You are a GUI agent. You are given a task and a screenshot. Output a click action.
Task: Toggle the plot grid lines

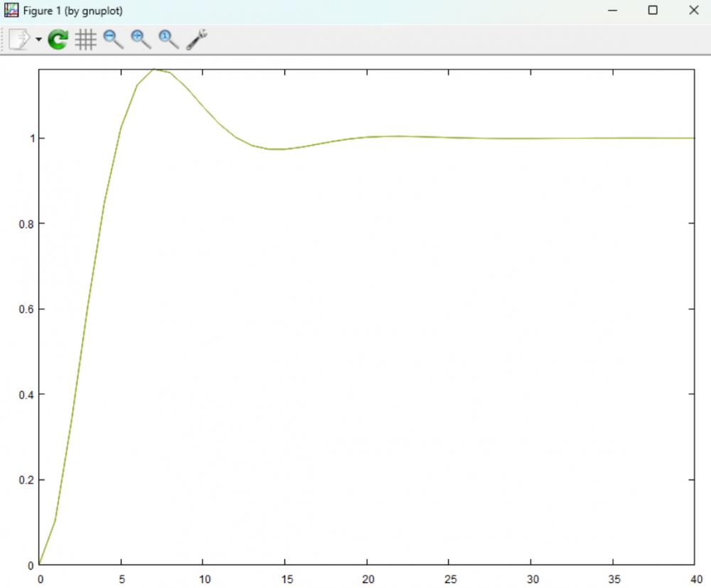tap(85, 40)
